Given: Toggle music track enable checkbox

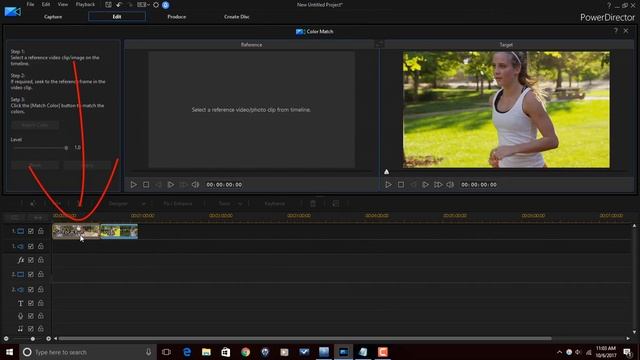Looking at the screenshot, I should 31,329.
